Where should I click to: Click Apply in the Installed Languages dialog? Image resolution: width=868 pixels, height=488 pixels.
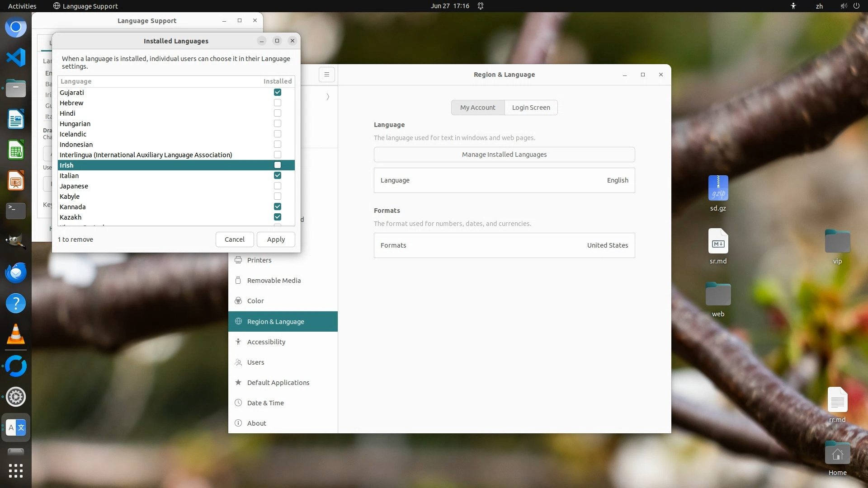pos(276,239)
